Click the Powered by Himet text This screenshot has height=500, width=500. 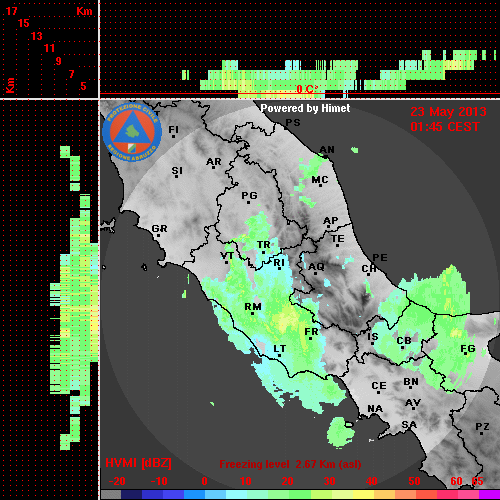click(x=305, y=108)
